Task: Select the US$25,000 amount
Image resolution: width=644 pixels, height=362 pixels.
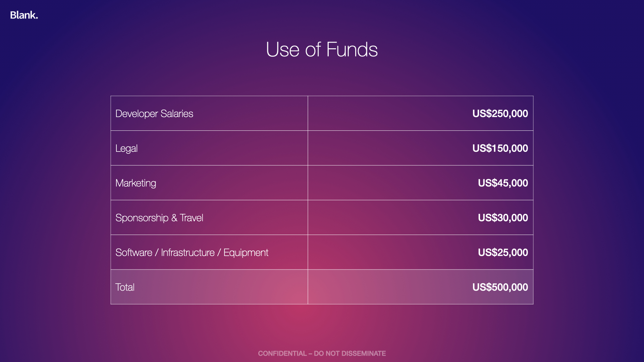Action: tap(502, 252)
